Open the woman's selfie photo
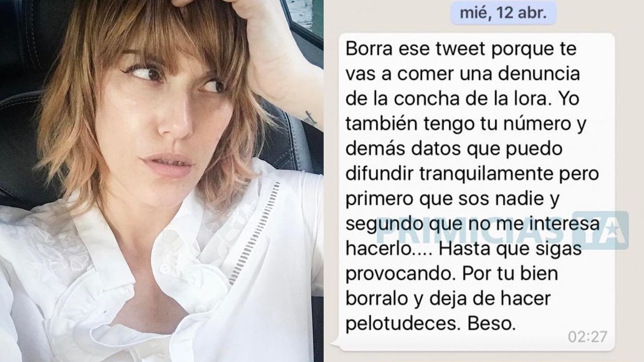Image resolution: width=644 pixels, height=362 pixels. [162, 181]
